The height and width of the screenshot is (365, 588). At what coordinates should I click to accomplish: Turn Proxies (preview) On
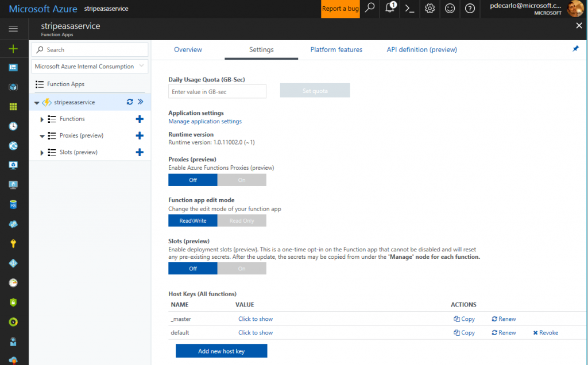click(x=242, y=180)
